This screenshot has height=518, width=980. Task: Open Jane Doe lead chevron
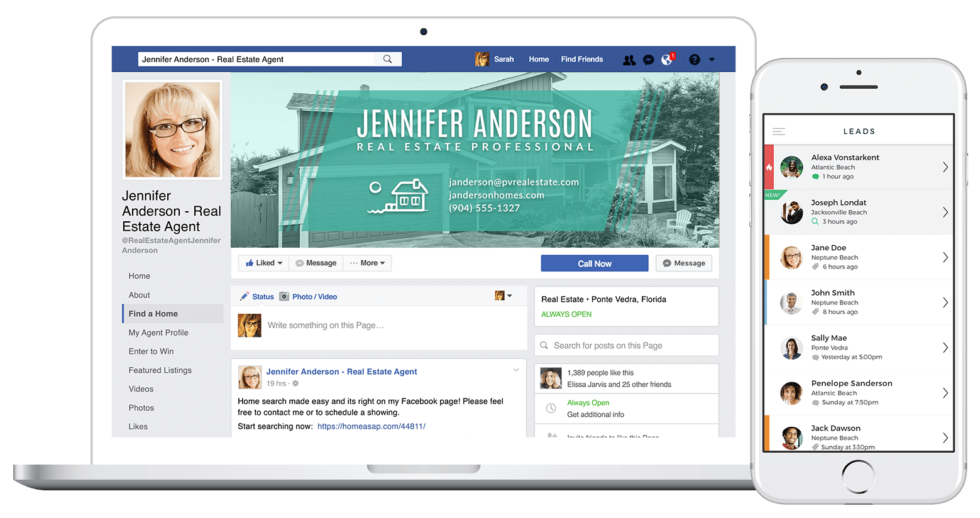945,257
